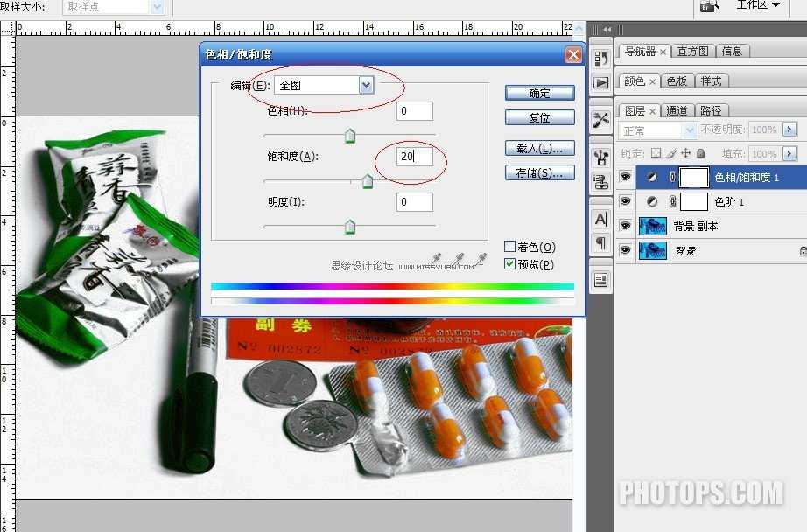This screenshot has width=807, height=532.
Task: Select the 色相/饱和度 1 layer mask thumbnail
Action: (694, 177)
